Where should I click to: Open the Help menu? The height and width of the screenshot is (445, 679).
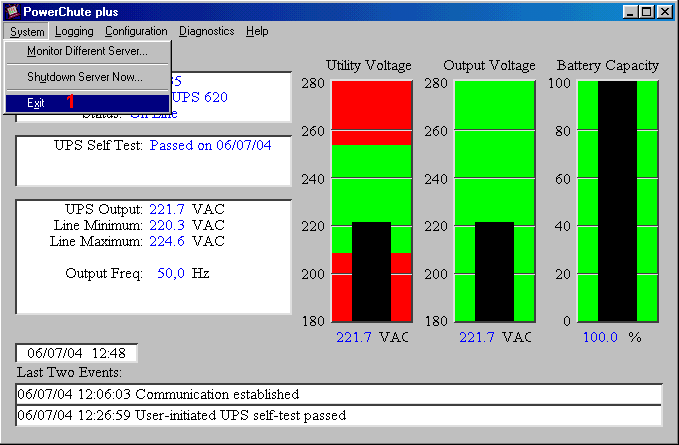(257, 32)
